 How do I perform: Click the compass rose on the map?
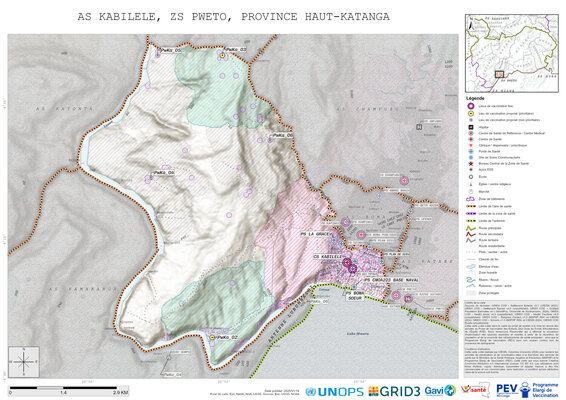click(x=24, y=361)
